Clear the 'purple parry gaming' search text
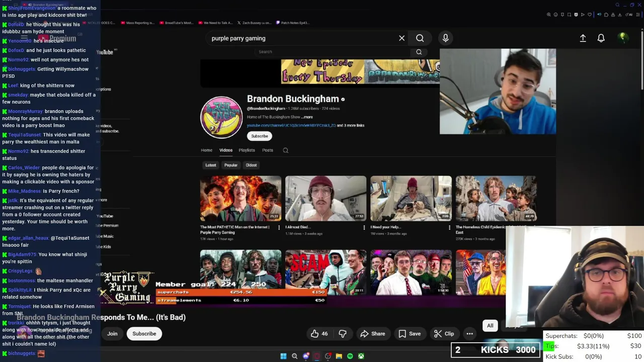The image size is (644, 362). coord(401,38)
